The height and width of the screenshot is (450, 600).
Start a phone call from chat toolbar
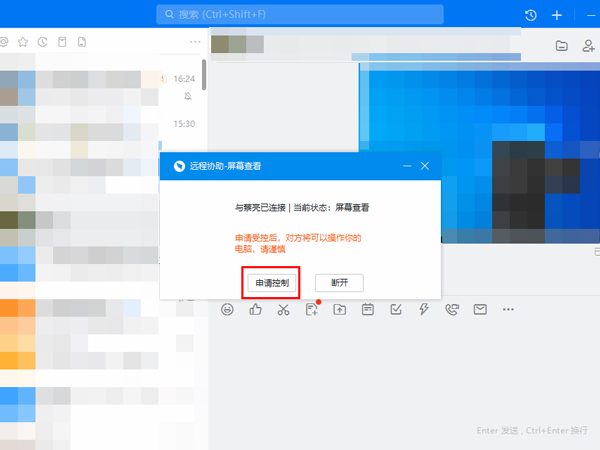(x=452, y=310)
